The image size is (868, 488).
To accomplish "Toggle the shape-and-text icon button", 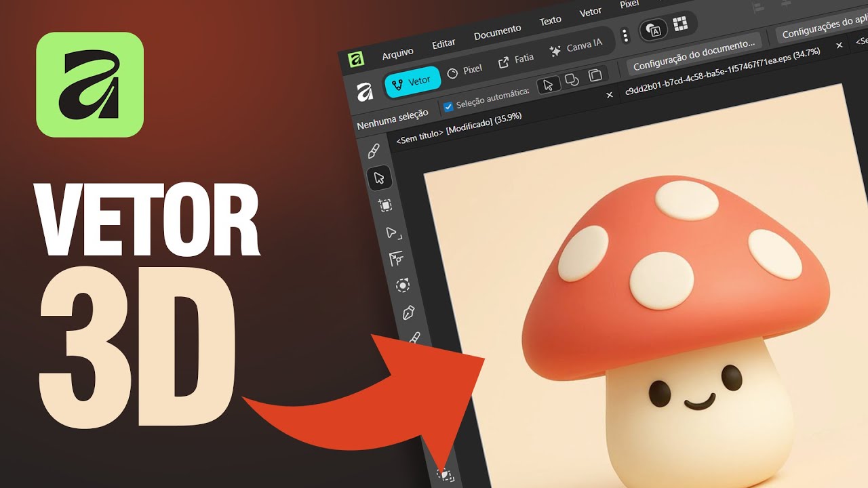I will pos(654,29).
